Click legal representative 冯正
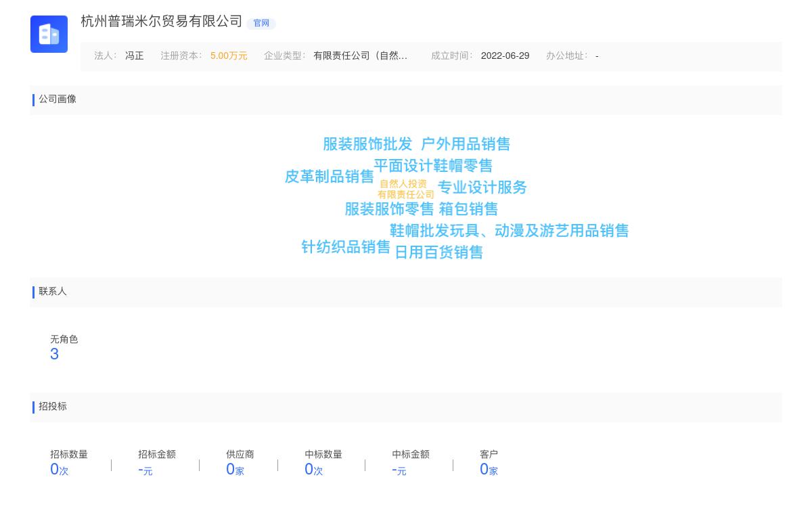Viewport: 812px width, 509px height. click(x=134, y=56)
